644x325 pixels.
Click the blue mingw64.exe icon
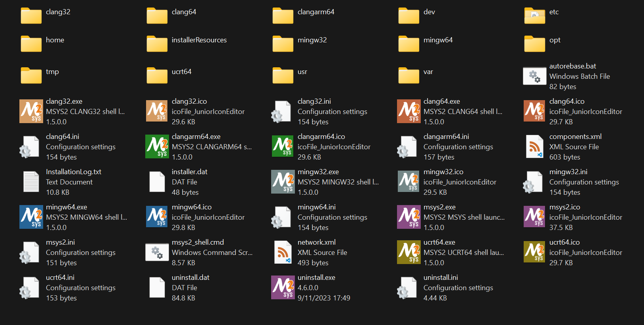click(x=31, y=217)
